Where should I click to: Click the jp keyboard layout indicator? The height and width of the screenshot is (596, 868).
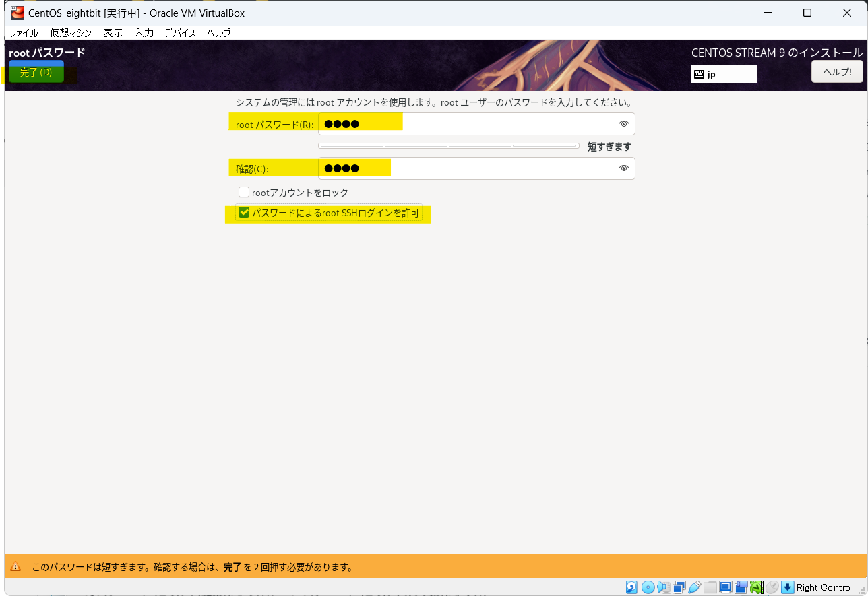coord(724,74)
